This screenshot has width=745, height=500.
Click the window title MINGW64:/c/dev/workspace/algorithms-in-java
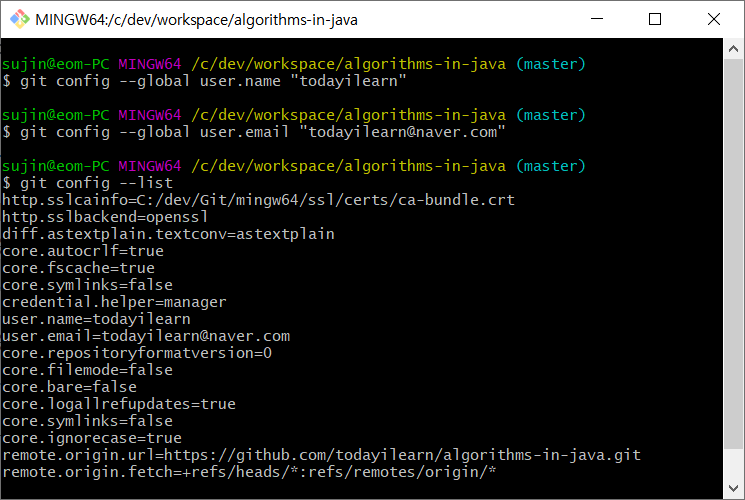coord(196,20)
